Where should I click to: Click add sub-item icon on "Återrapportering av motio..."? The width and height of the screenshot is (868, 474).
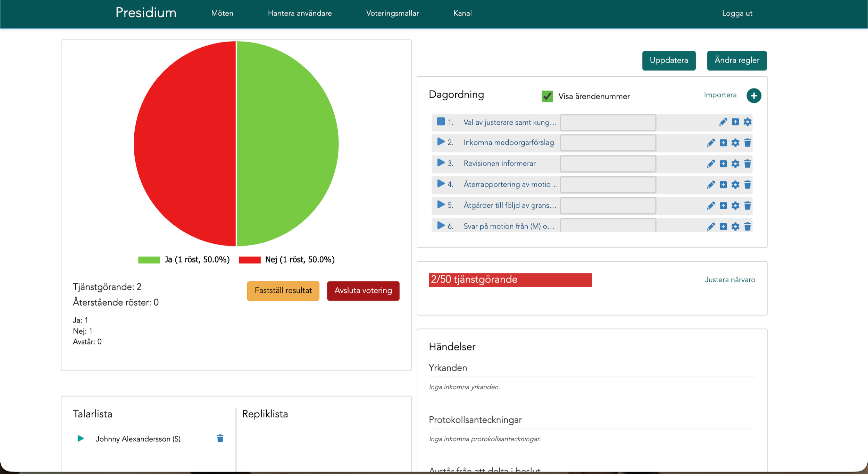click(x=723, y=185)
